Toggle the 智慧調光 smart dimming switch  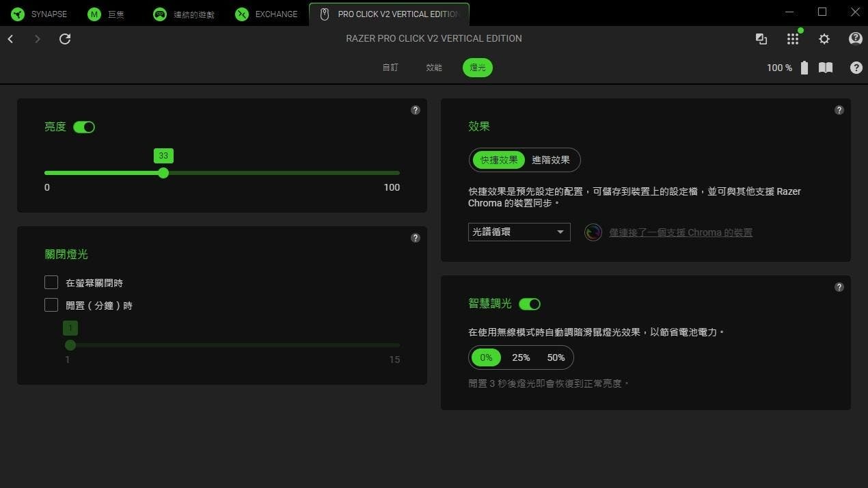[x=530, y=304]
